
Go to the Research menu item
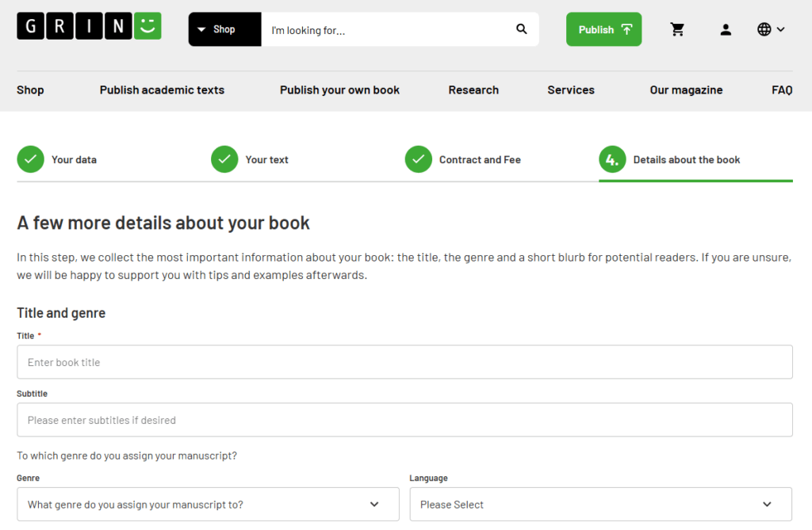[x=473, y=90]
